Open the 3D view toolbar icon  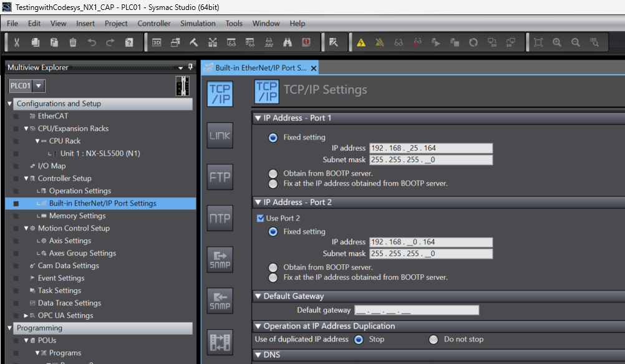[157, 42]
